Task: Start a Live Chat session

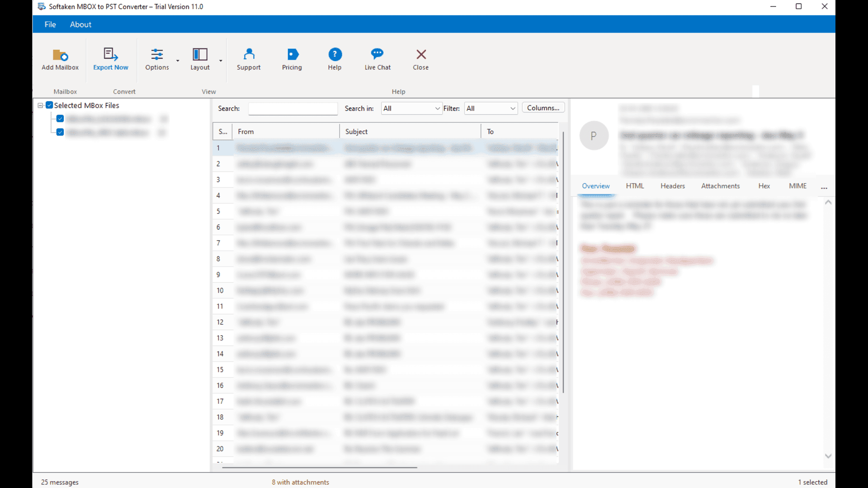Action: pyautogui.click(x=377, y=59)
